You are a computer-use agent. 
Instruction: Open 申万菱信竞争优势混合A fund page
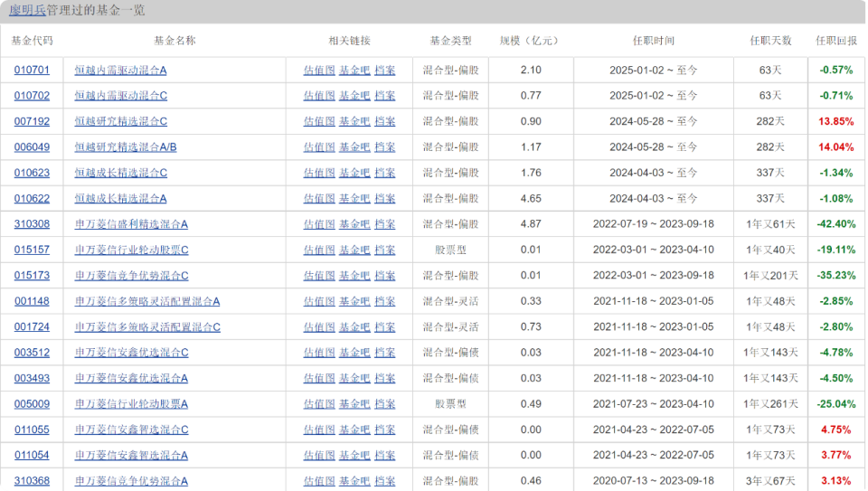coord(131,481)
